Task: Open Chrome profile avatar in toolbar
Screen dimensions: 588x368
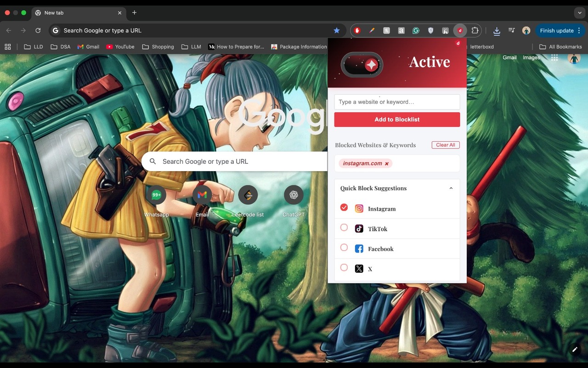Action: 526,30
